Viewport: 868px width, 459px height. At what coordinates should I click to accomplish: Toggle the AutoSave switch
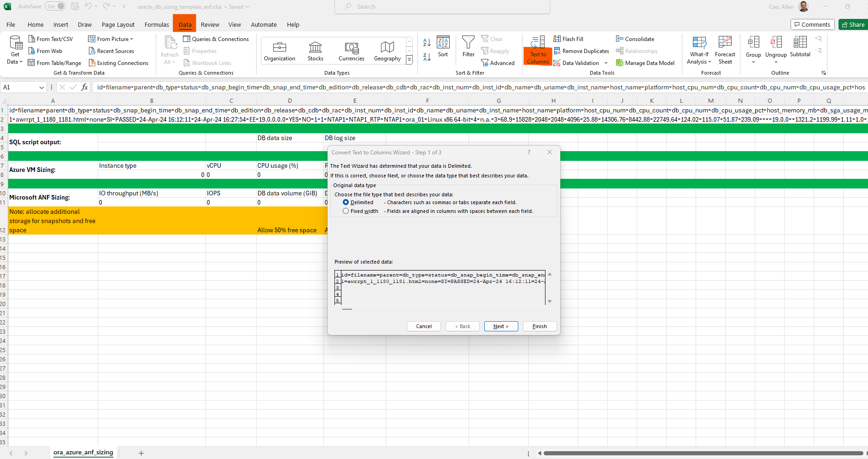55,6
